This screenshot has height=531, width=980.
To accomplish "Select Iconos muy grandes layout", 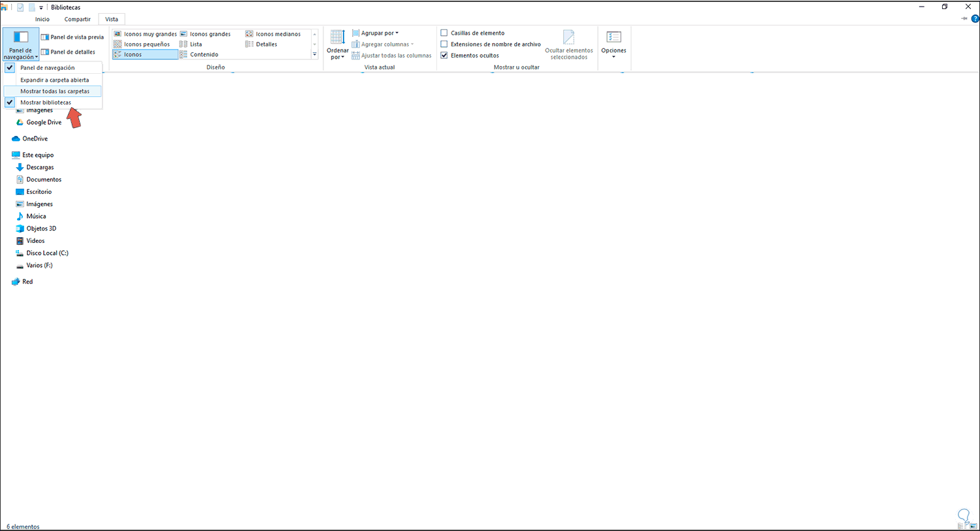I will tap(145, 34).
